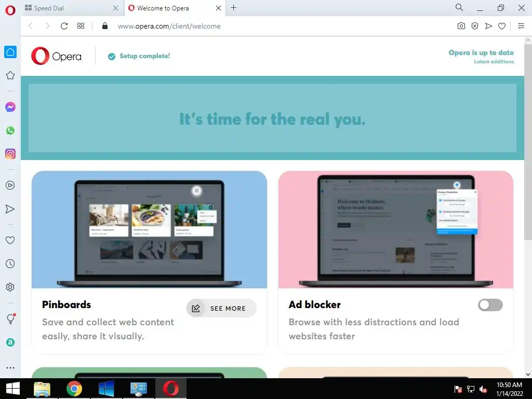Reload the current page

click(64, 26)
